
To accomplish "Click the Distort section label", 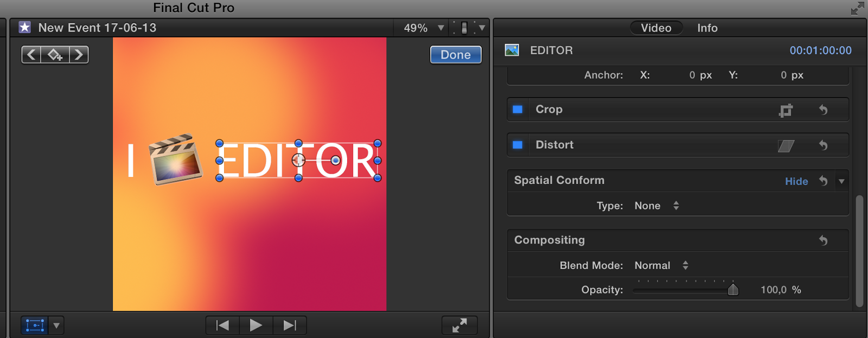I will 554,145.
